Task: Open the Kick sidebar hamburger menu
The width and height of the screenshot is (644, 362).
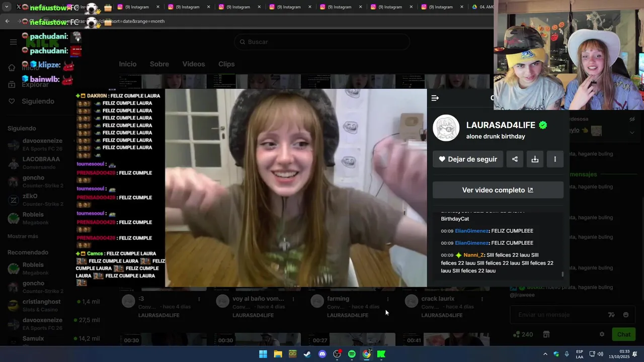Action: click(14, 42)
